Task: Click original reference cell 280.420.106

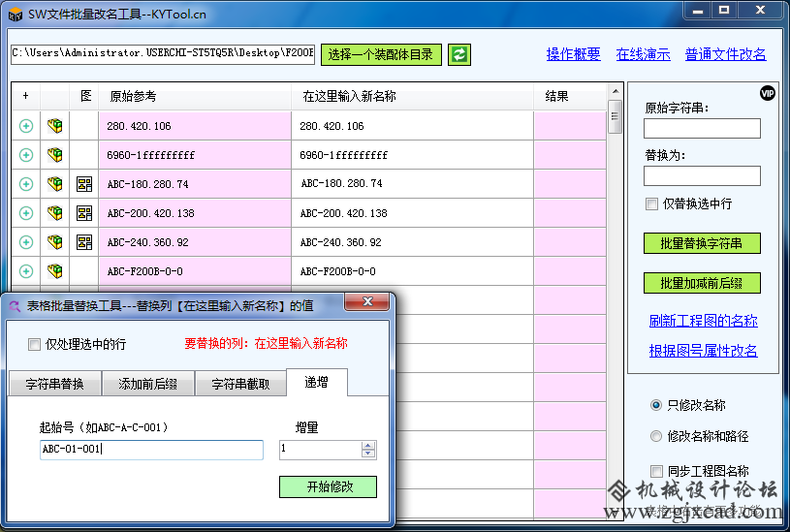Action: pos(195,126)
